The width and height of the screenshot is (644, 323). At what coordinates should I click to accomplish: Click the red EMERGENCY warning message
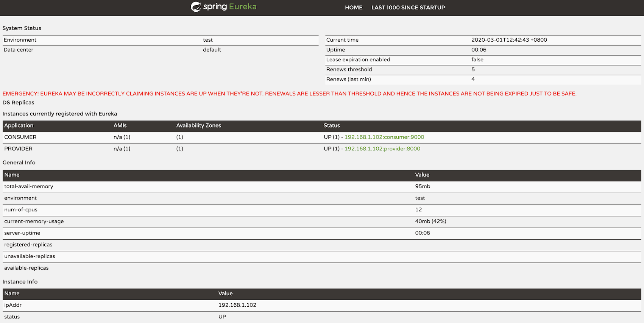coord(289,94)
